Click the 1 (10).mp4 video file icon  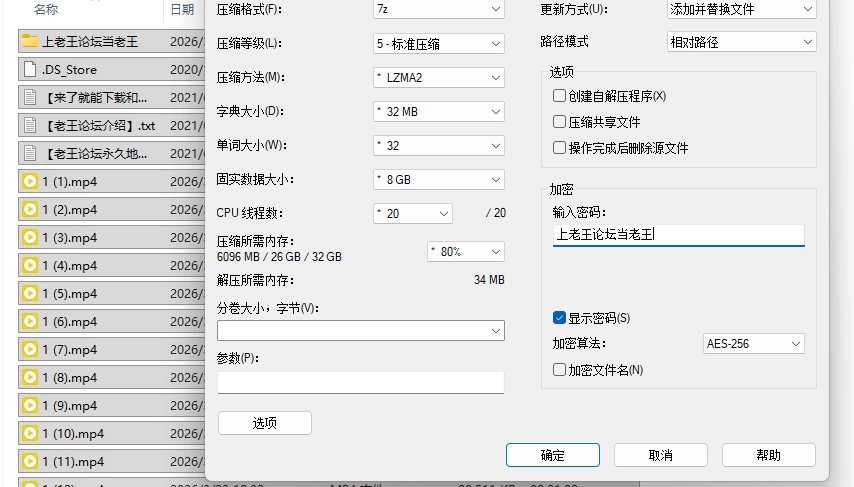[x=30, y=434]
